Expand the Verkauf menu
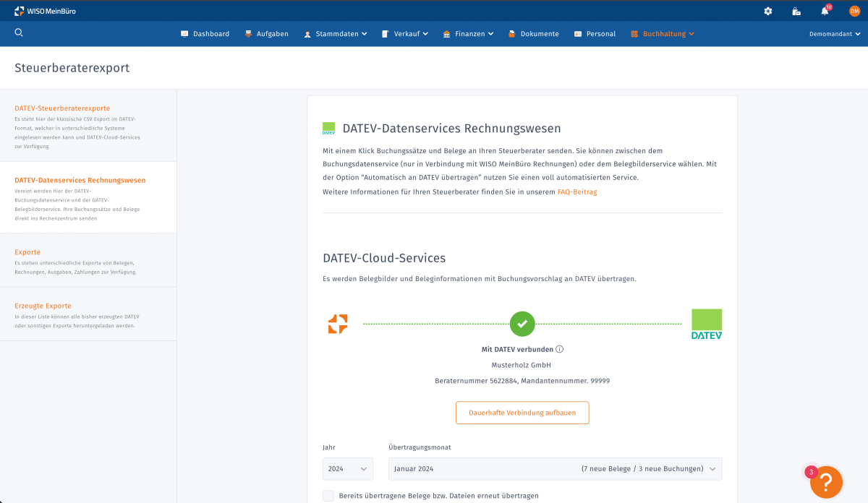Screen dimensions: 868x503 [405, 34]
